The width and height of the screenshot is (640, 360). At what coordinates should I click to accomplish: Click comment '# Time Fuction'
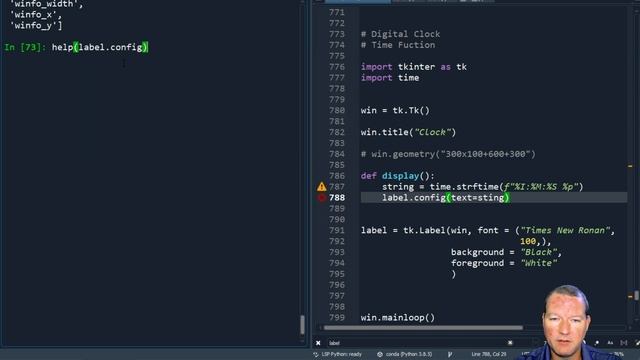click(x=398, y=45)
